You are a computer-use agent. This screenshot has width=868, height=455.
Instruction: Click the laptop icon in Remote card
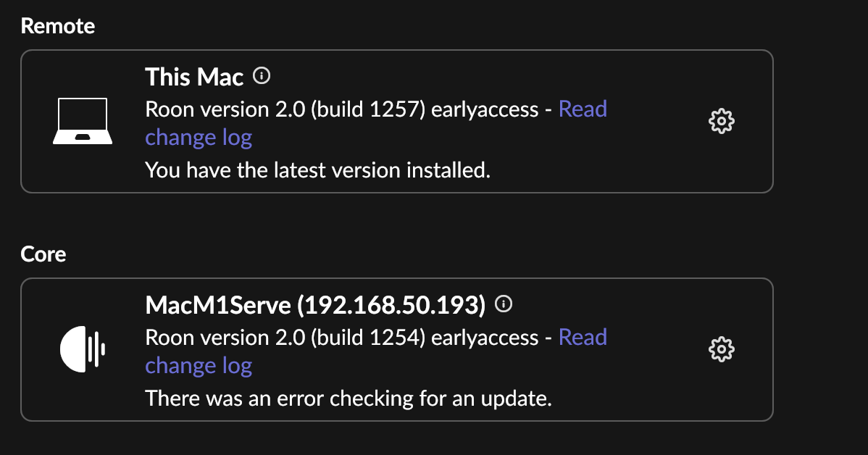[83, 121]
